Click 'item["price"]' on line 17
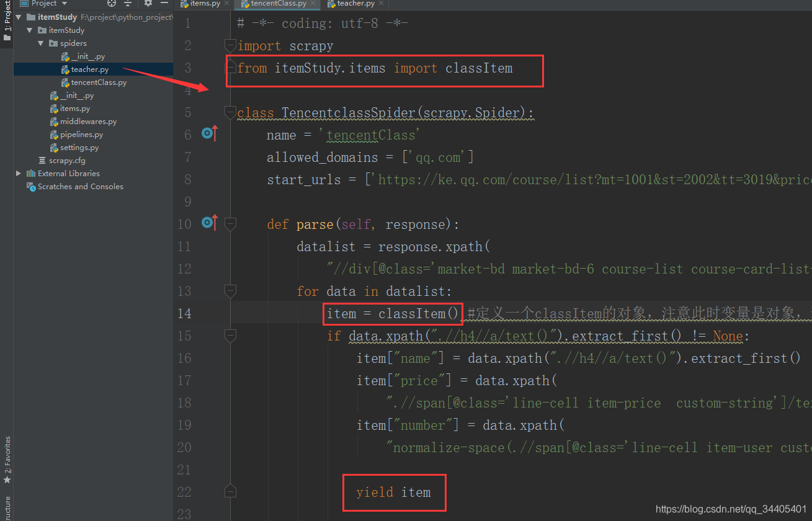Image resolution: width=812 pixels, height=521 pixels. click(x=404, y=381)
